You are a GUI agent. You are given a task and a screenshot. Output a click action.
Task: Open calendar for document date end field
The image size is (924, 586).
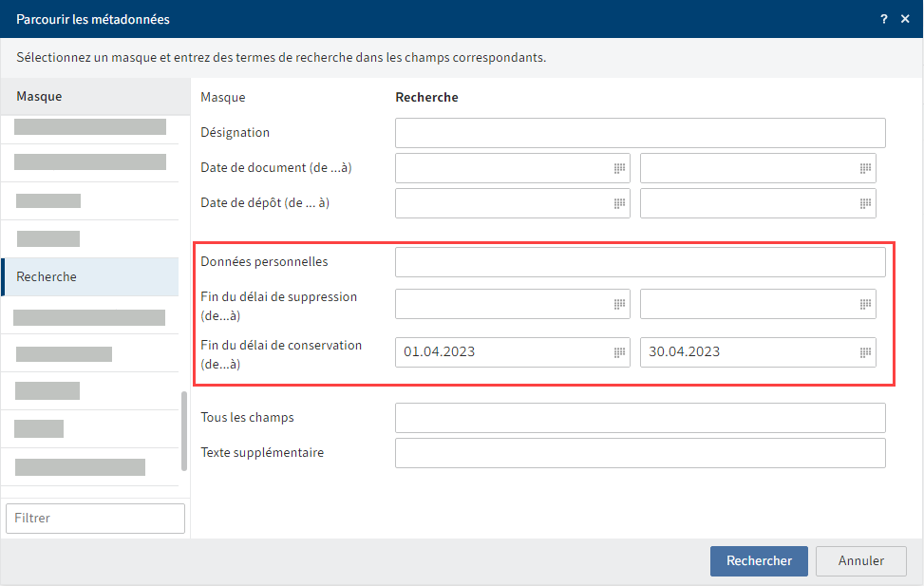tap(865, 169)
